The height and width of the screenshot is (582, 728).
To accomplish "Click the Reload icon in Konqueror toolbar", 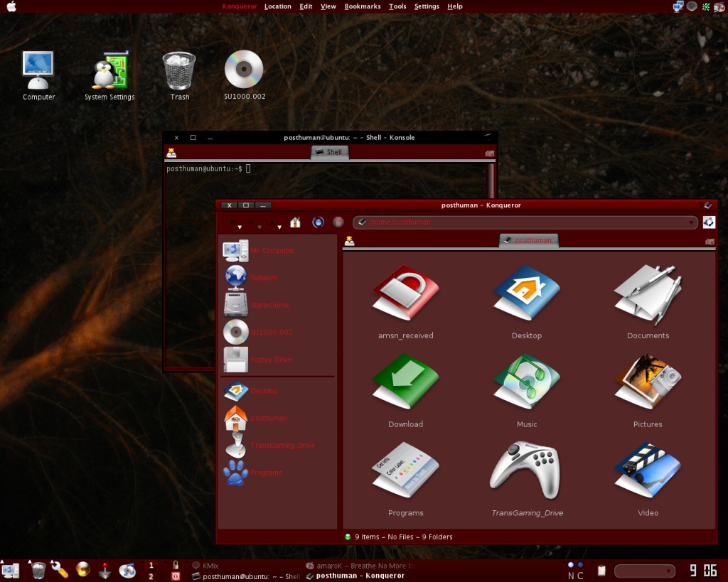I will (318, 222).
